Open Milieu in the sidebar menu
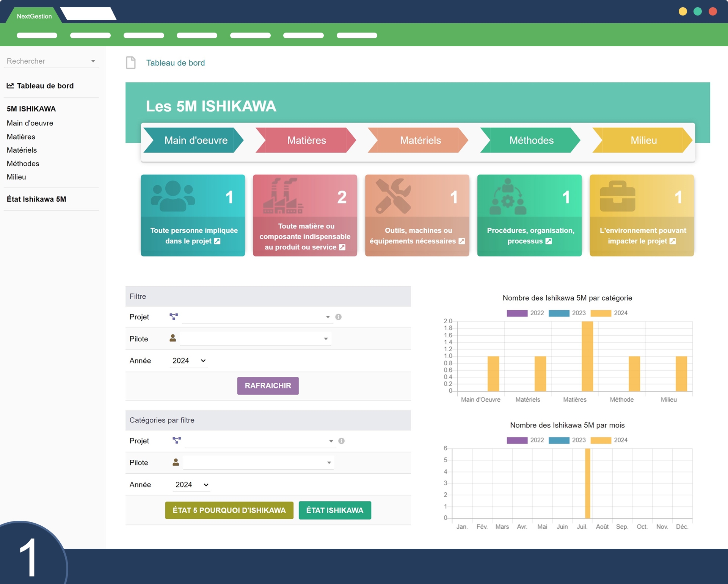Viewport: 728px width, 584px height. 16,177
